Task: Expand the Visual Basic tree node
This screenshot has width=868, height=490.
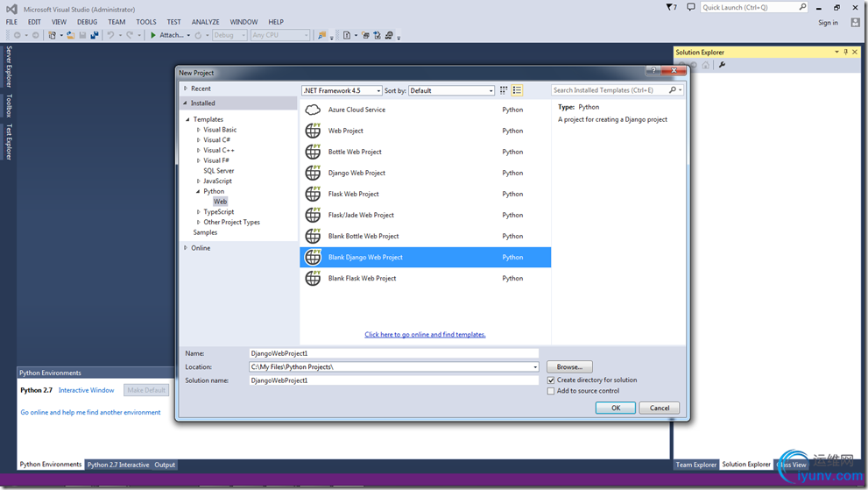Action: click(x=198, y=130)
